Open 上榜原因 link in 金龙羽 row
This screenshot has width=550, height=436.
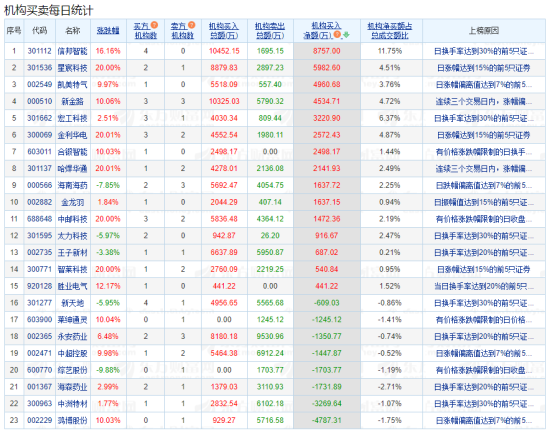tap(484, 202)
